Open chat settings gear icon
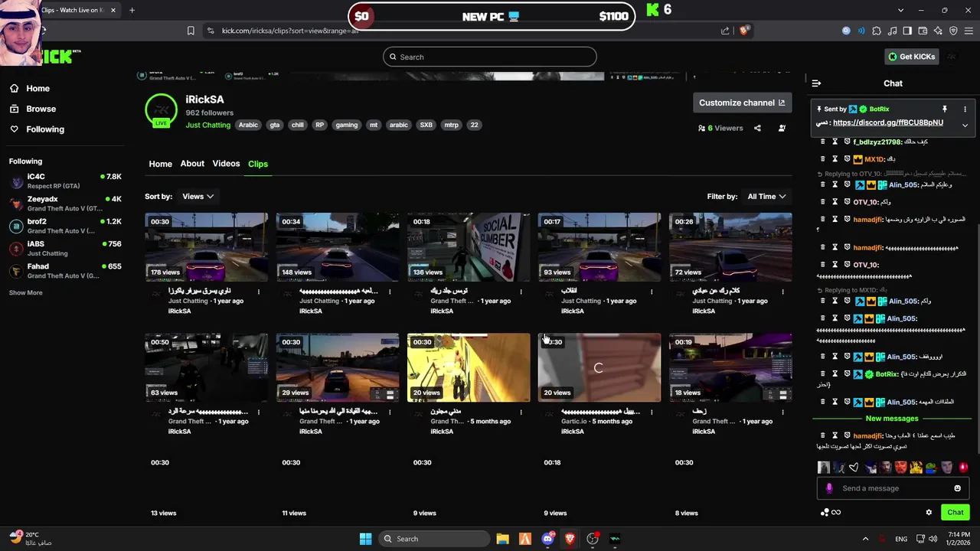Viewport: 980px width, 551px height. pos(929,513)
